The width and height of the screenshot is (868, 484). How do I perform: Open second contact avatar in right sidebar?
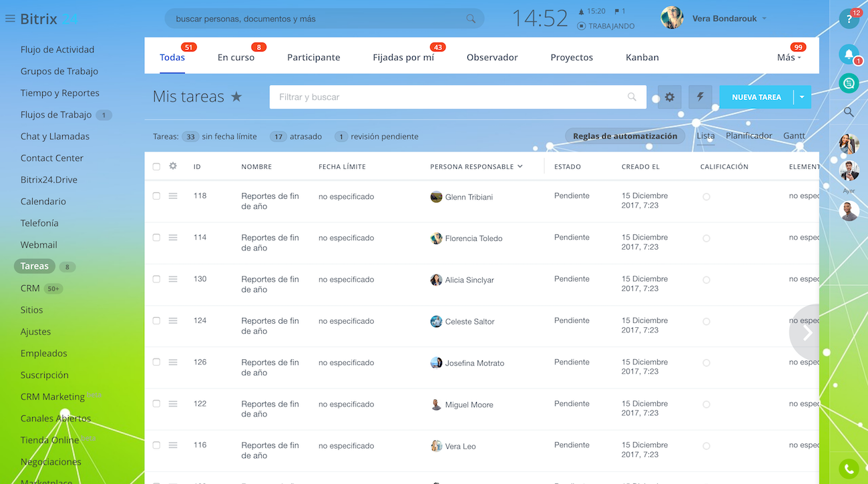[849, 171]
